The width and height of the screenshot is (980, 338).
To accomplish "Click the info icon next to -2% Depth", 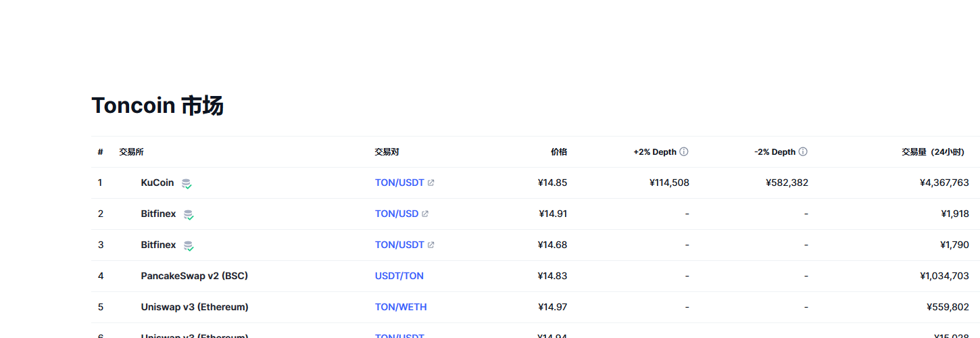I will [x=803, y=151].
